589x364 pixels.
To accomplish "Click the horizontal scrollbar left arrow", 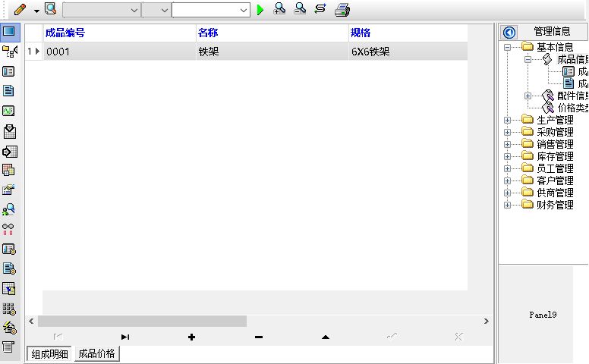I will [x=31, y=322].
